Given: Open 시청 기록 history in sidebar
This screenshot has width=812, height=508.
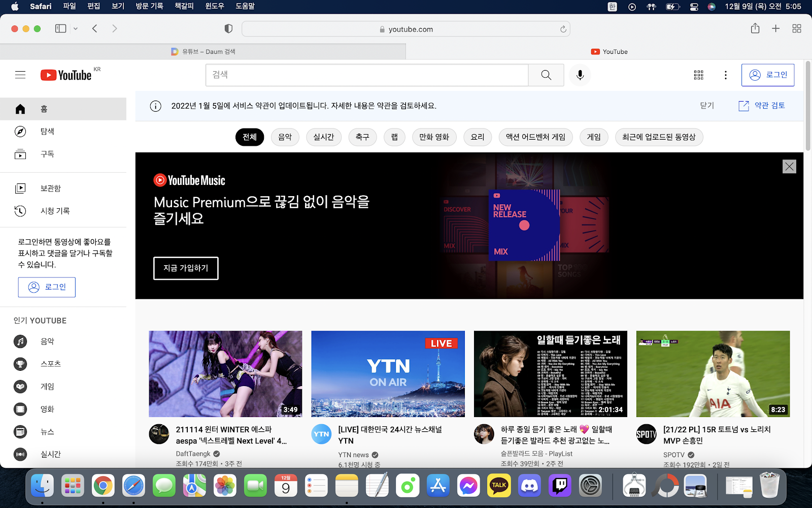Looking at the screenshot, I should [x=63, y=211].
